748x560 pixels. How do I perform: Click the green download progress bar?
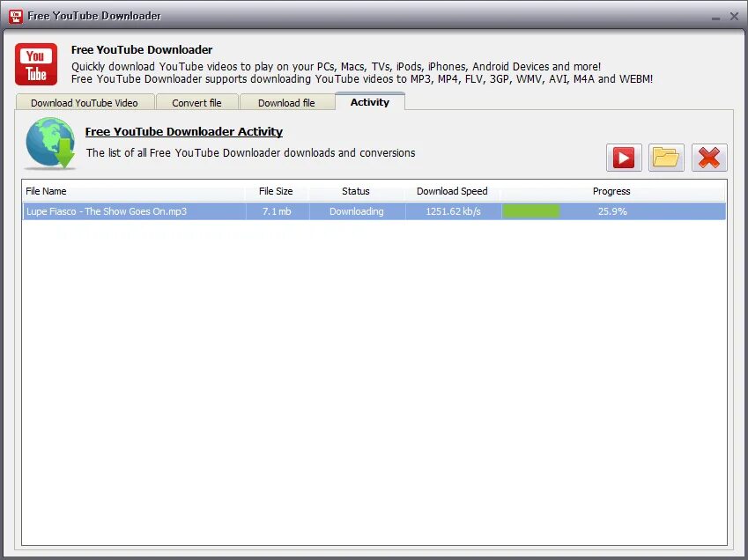point(531,211)
